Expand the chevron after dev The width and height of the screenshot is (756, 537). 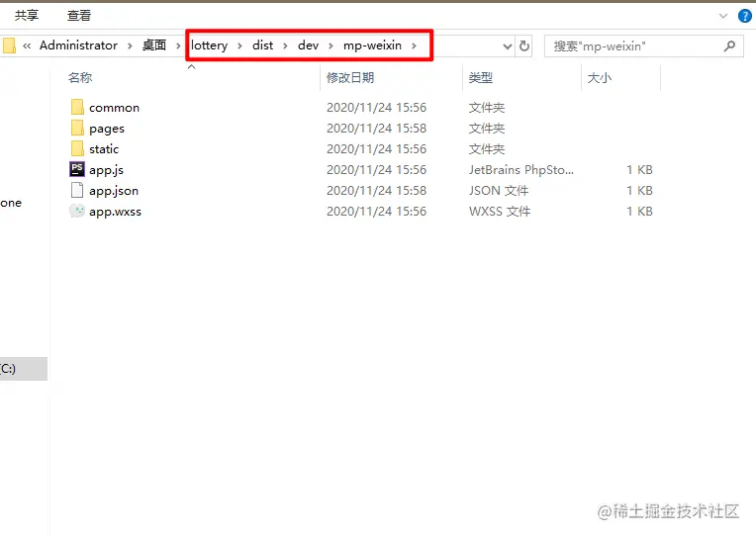(331, 45)
